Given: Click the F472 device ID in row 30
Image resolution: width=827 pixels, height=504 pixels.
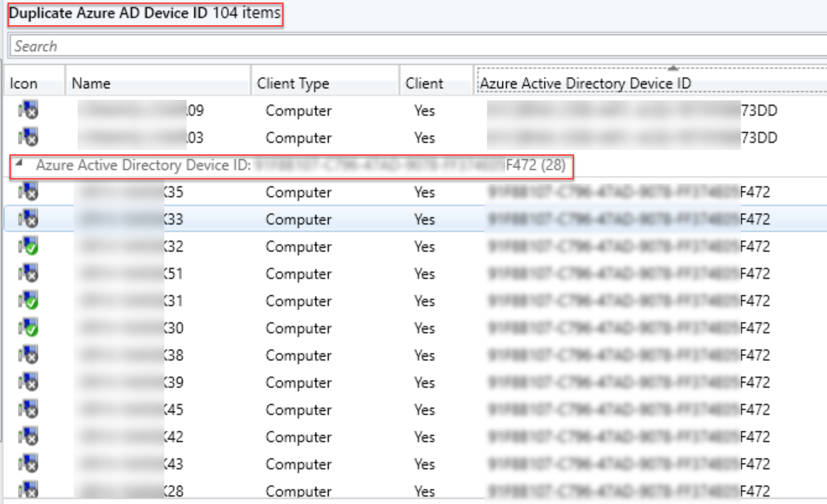Looking at the screenshot, I should 629,328.
